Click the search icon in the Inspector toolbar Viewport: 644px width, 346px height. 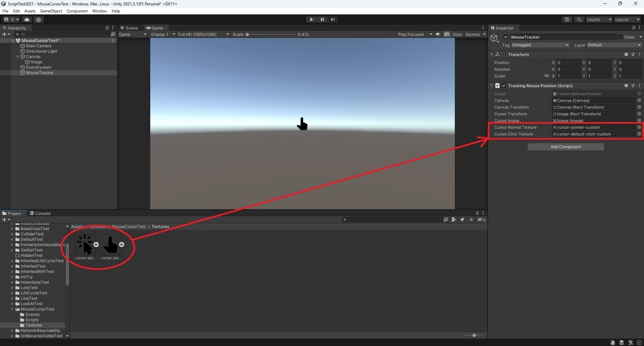[x=579, y=19]
